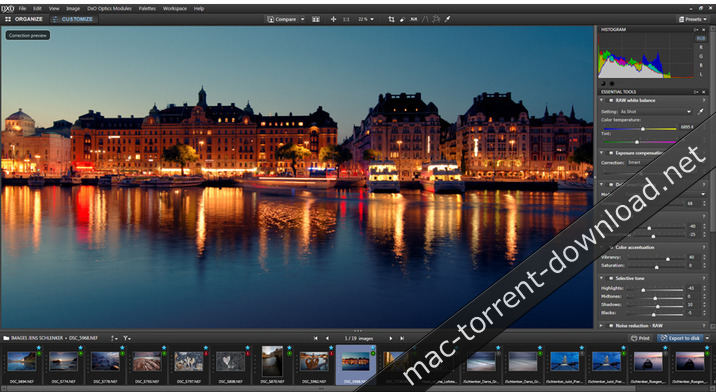The height and width of the screenshot is (392, 716).
Task: Close the Histogram palette
Action: [x=704, y=29]
